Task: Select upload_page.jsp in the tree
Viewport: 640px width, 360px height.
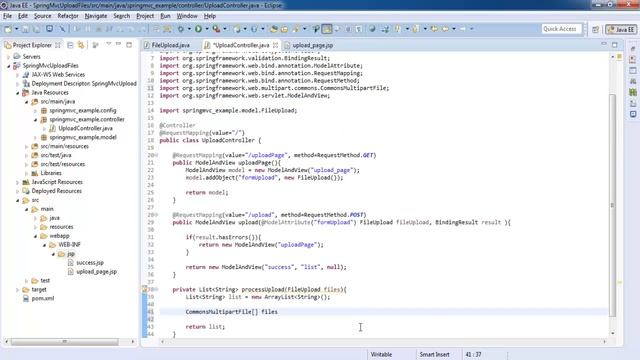Action: click(96, 272)
